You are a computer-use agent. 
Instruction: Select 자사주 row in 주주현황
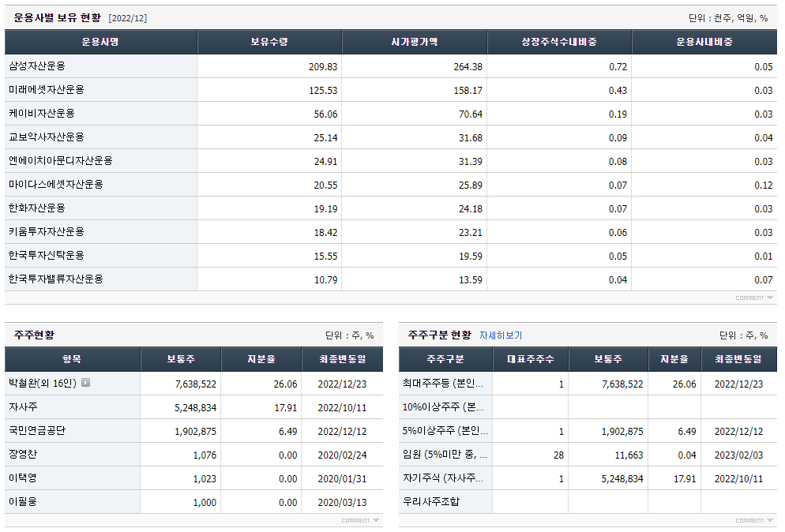[23, 406]
